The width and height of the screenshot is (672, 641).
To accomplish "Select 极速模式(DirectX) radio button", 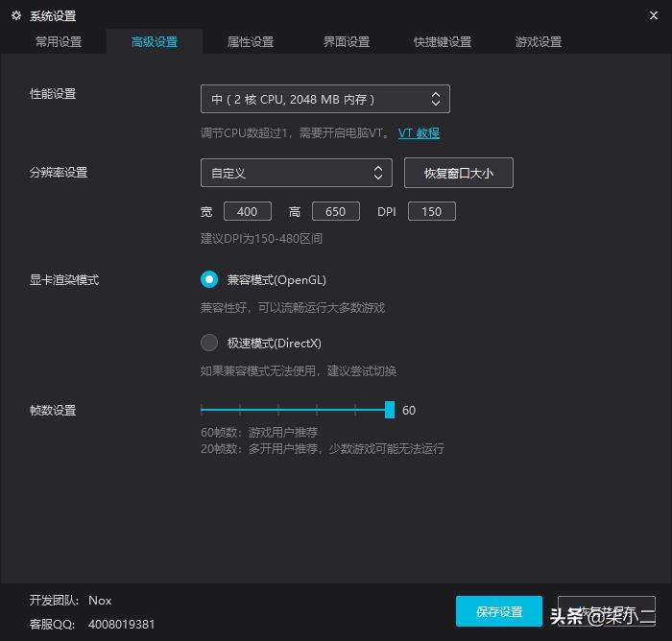I will point(209,343).
